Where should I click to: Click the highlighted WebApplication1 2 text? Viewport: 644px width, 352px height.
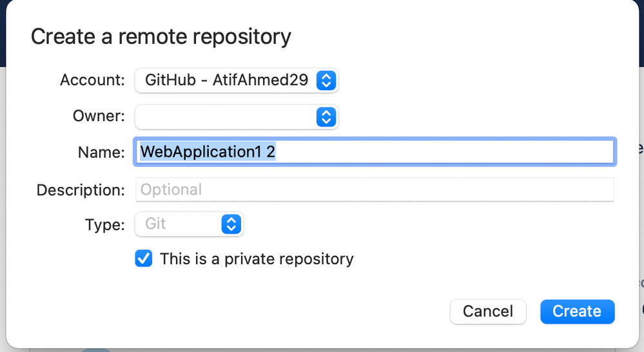tap(208, 152)
